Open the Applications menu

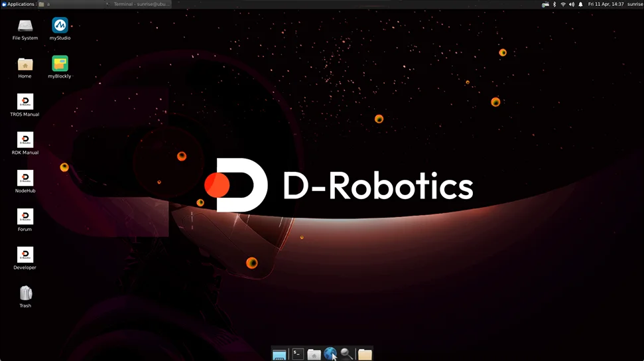(x=18, y=4)
